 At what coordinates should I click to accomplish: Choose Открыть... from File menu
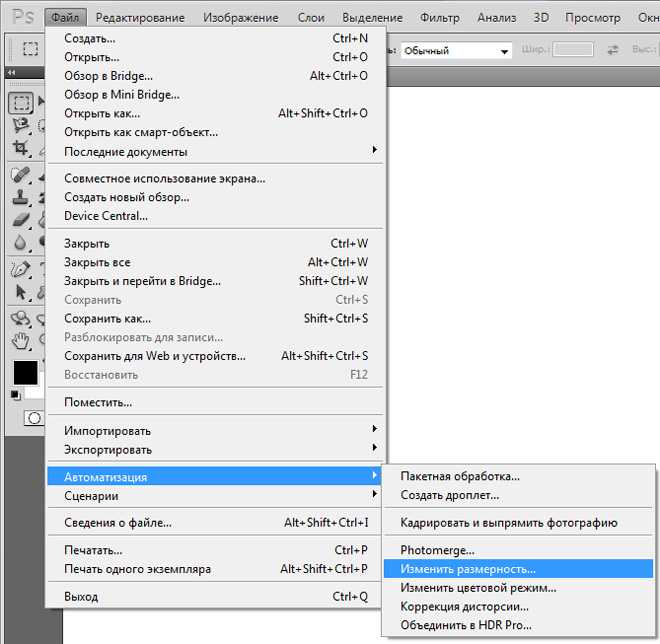[x=215, y=57]
